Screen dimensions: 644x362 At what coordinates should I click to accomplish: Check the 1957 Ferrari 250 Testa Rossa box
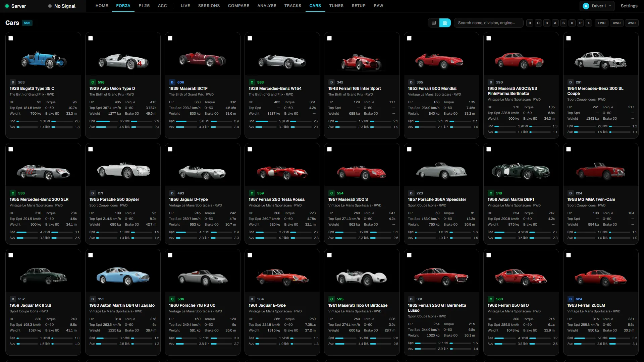click(x=250, y=149)
